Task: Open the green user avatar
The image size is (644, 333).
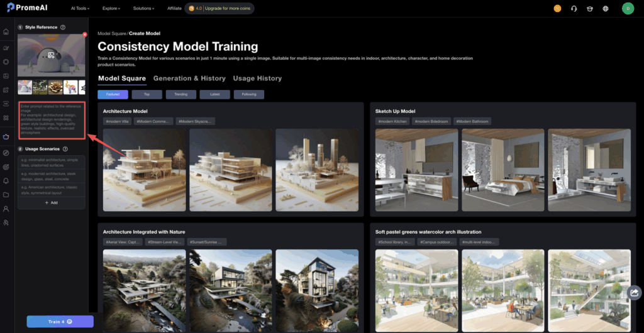Action: [x=628, y=8]
